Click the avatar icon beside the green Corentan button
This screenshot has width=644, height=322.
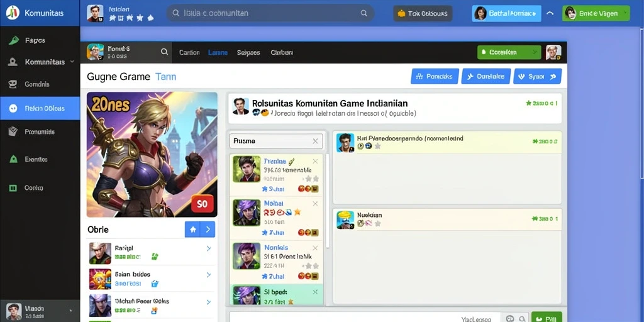coord(553,52)
